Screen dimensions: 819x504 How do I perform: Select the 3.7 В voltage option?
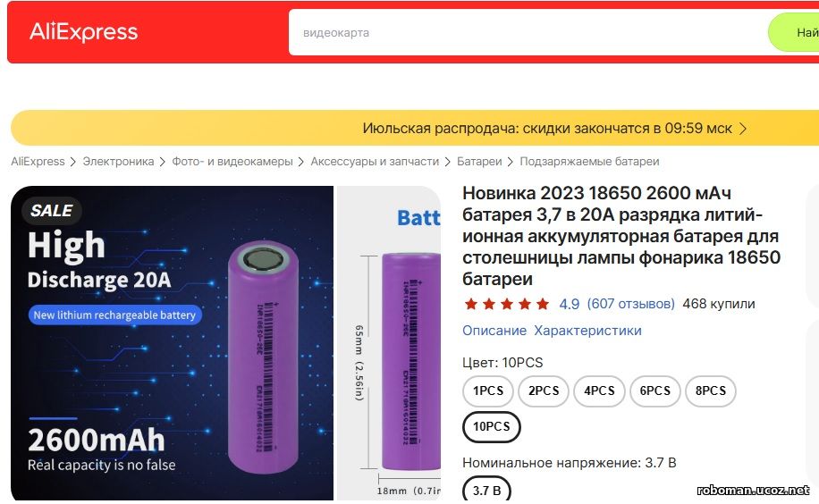(x=486, y=490)
